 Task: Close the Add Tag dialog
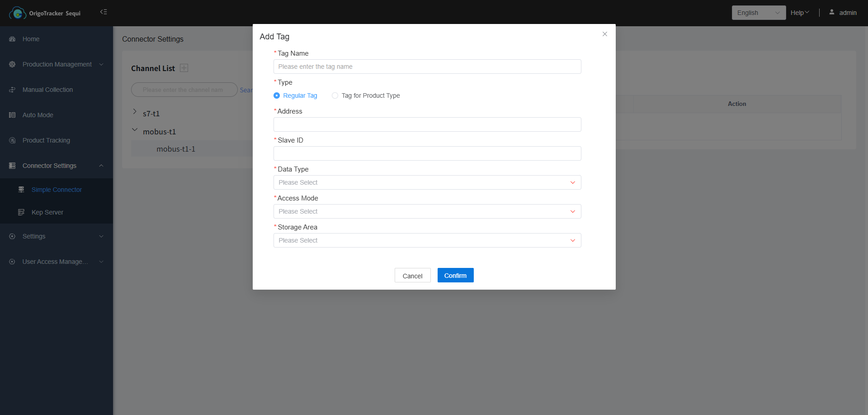(x=604, y=34)
